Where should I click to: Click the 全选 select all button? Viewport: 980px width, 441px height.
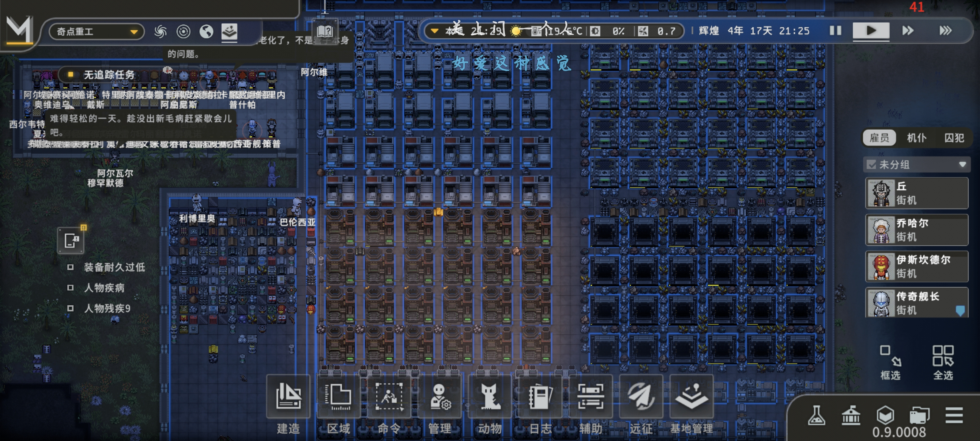tap(943, 363)
